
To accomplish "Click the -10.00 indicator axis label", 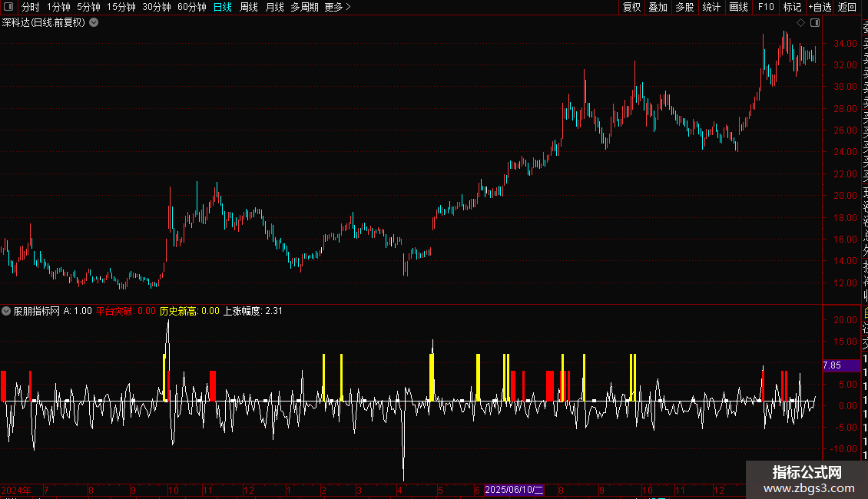I will [844, 449].
